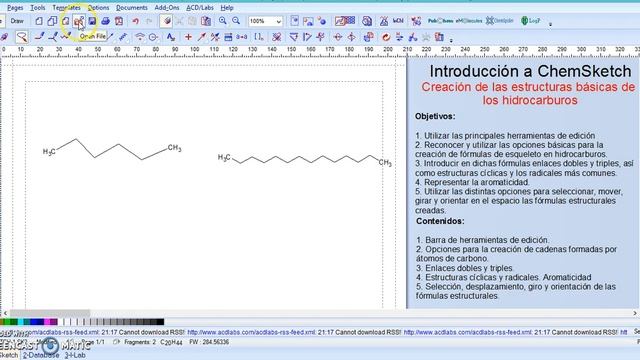Click the Zoom In magnifier

pos(222,21)
